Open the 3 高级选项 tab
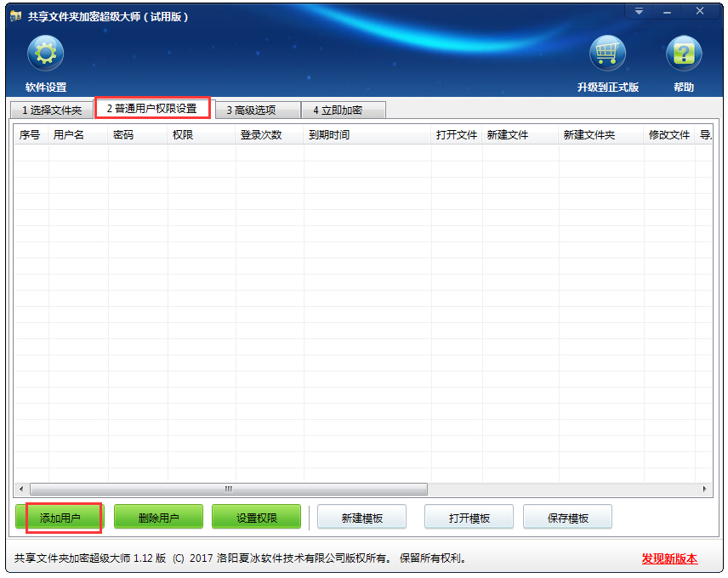The height and width of the screenshot is (578, 728). pos(251,110)
